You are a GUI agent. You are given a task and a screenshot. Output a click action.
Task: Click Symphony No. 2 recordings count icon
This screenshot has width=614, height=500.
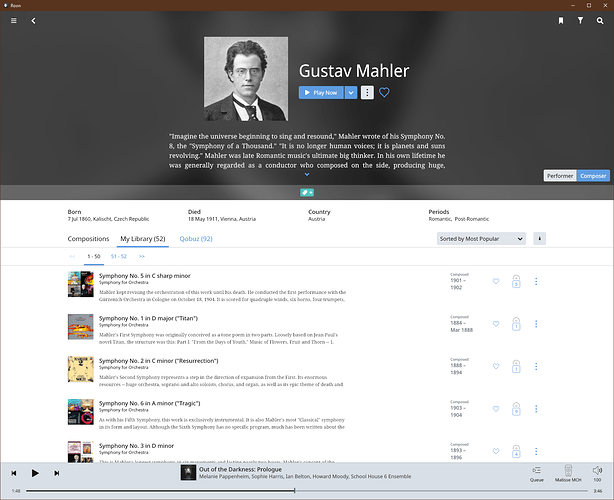tap(516, 366)
